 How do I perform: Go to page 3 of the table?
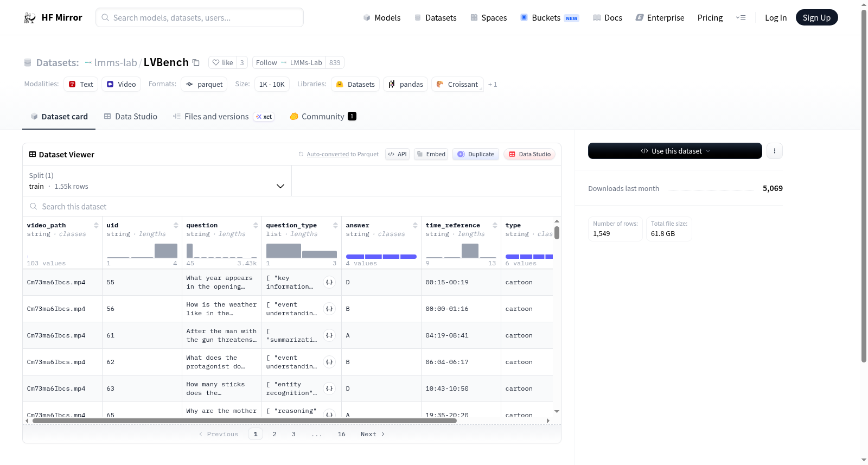[x=293, y=434]
